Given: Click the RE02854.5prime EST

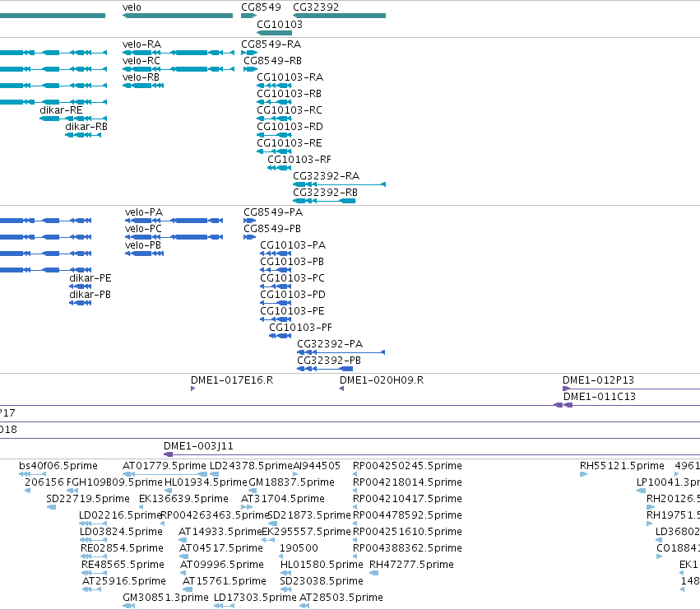Looking at the screenshot, I should point(94,556).
